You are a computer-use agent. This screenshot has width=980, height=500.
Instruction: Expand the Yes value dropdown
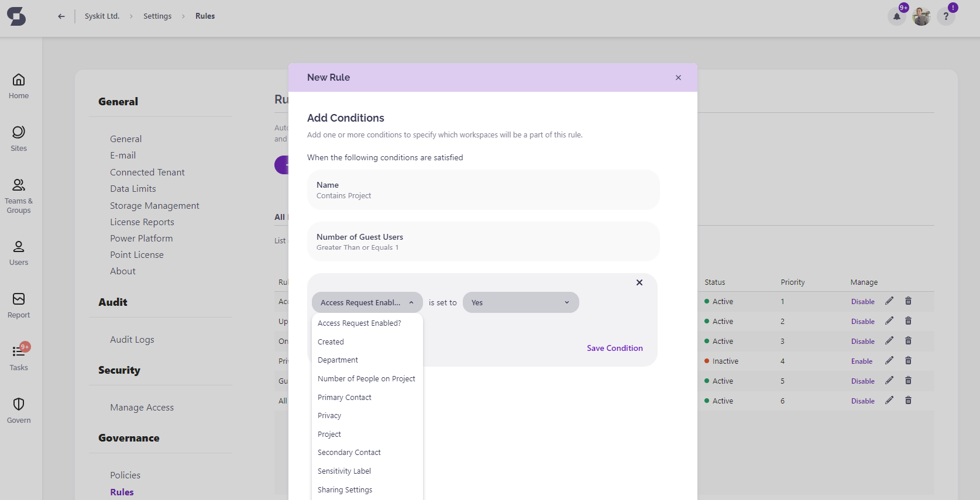click(x=520, y=302)
